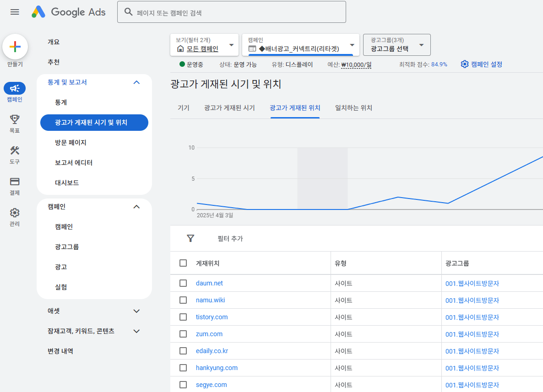Viewport: 543px width, 392px height.
Task: Sort by the 게재위치 column header
Action: pyautogui.click(x=207, y=263)
